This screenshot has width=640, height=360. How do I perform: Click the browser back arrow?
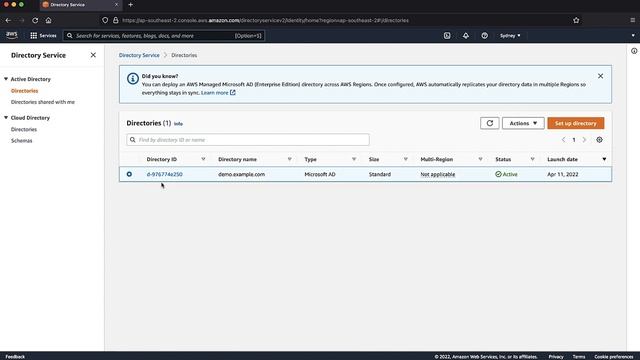point(8,20)
